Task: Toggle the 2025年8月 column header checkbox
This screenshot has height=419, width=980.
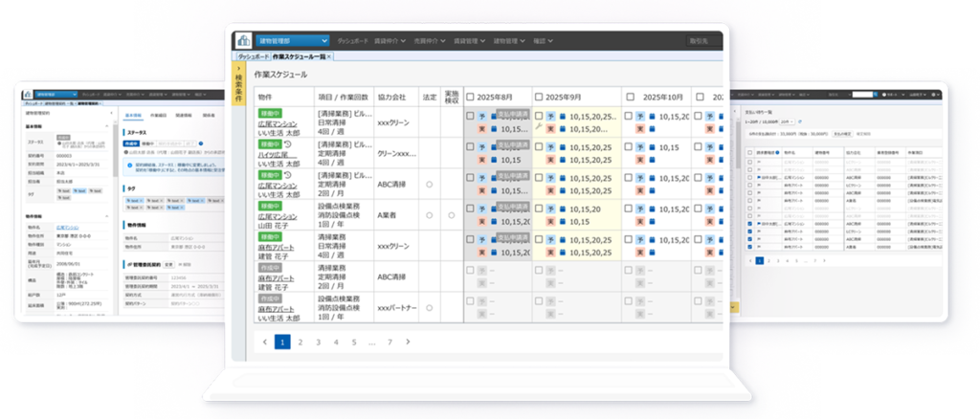Action: click(x=469, y=98)
